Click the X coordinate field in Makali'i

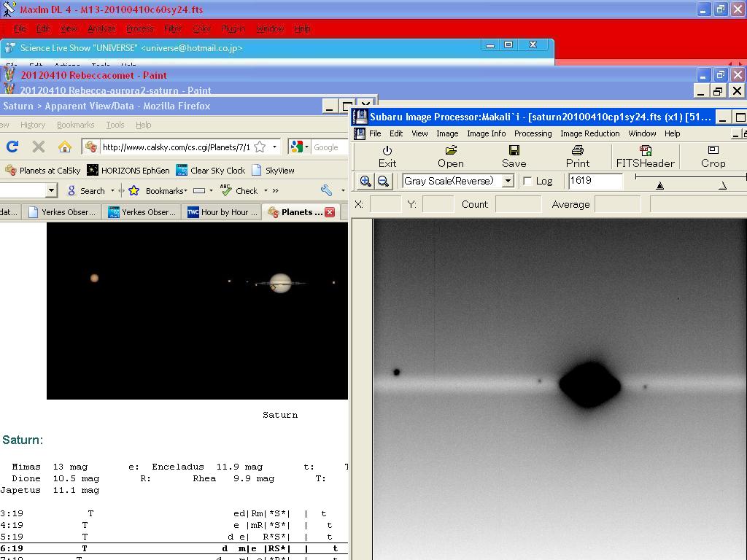385,204
